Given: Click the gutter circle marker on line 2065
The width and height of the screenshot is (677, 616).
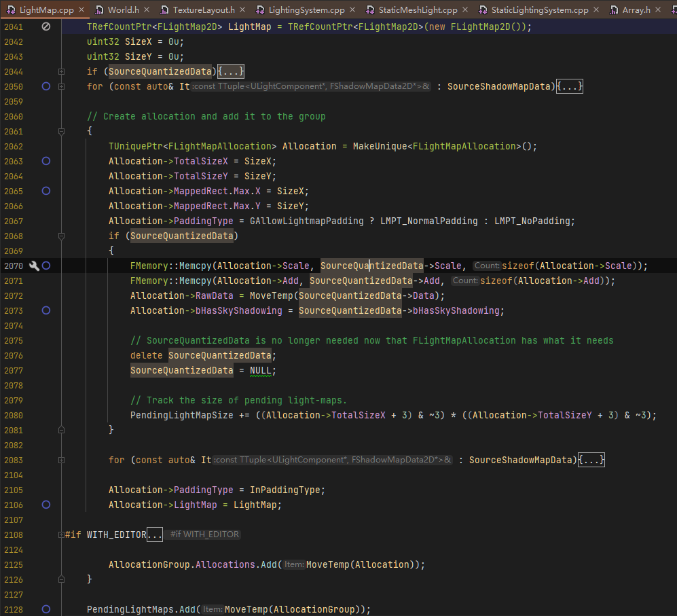Looking at the screenshot, I should click(x=45, y=191).
